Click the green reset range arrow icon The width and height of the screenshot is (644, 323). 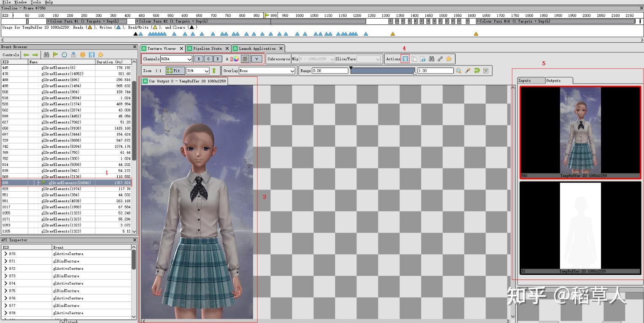pos(477,71)
